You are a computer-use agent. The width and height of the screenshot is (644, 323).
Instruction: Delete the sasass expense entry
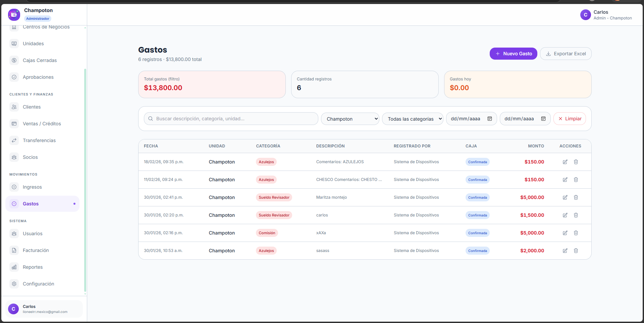[576, 251]
